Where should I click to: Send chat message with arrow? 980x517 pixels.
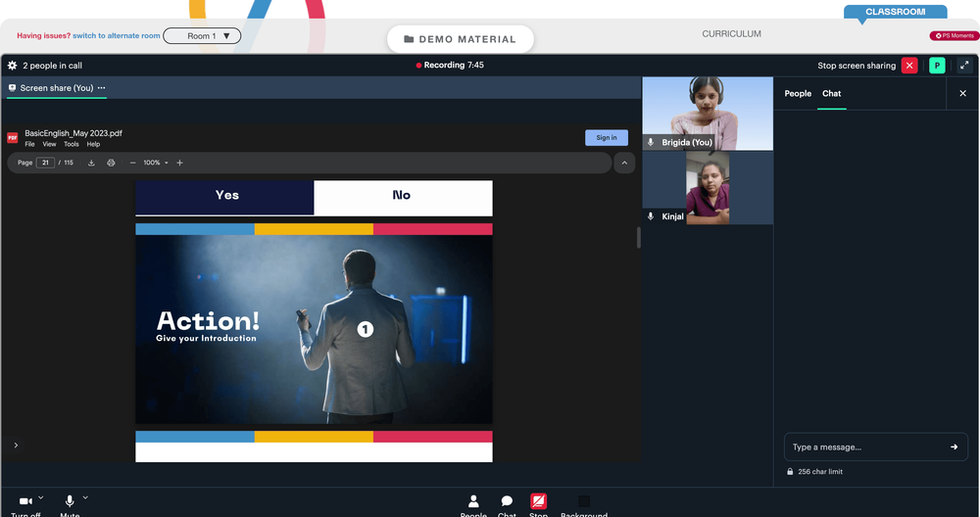(954, 447)
